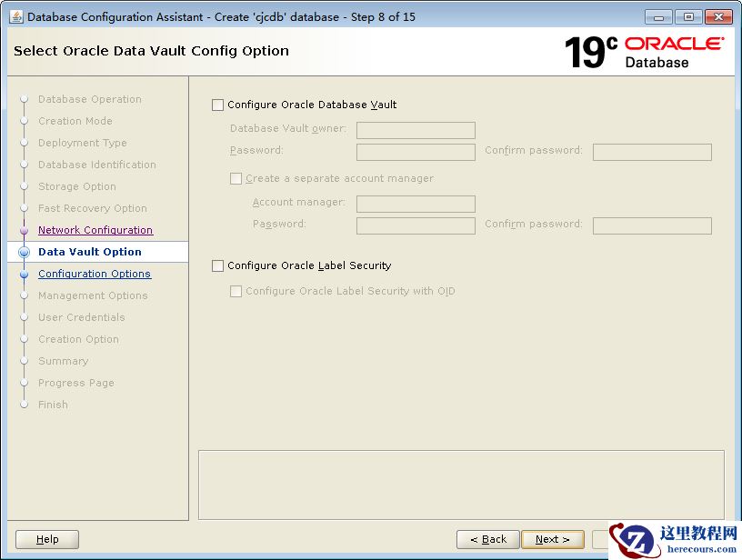Proceed with the Next button
This screenshot has height=560, width=742.
coord(552,539)
